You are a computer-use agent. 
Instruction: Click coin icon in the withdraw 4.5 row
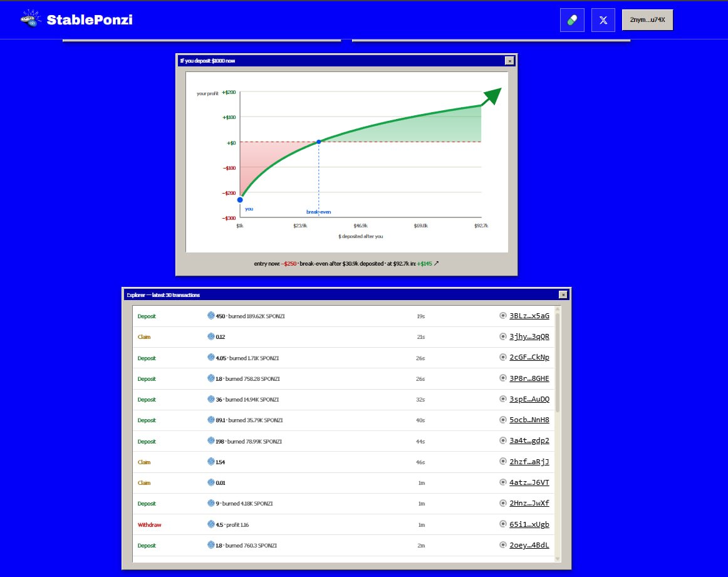tap(211, 524)
